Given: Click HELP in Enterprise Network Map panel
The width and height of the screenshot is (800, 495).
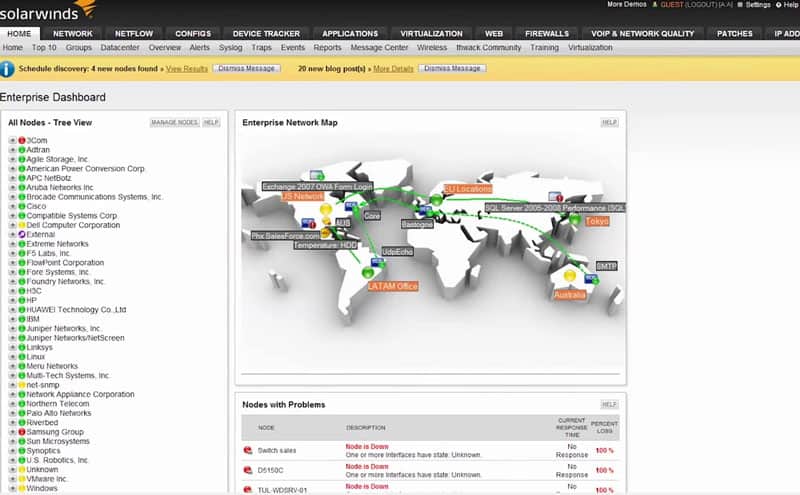Looking at the screenshot, I should pyautogui.click(x=609, y=122).
